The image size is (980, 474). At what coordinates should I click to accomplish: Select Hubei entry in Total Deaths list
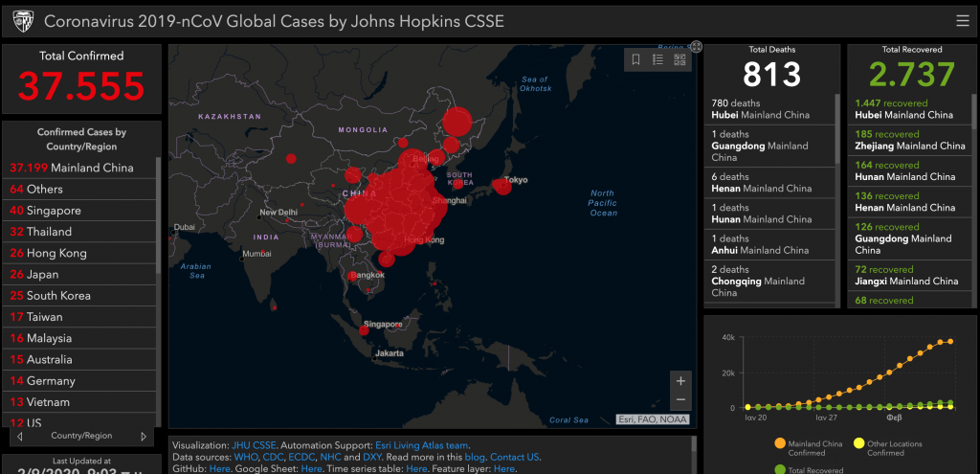click(x=771, y=108)
